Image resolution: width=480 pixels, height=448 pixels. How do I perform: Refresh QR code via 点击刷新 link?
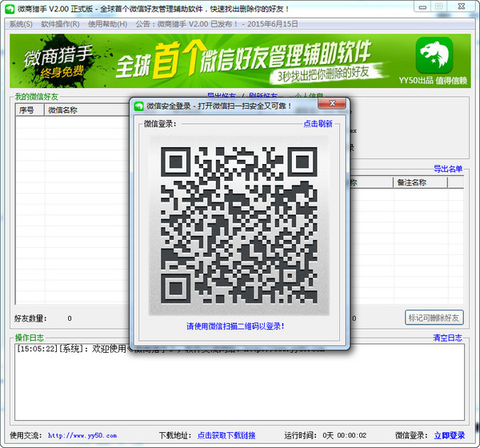pyautogui.click(x=317, y=124)
